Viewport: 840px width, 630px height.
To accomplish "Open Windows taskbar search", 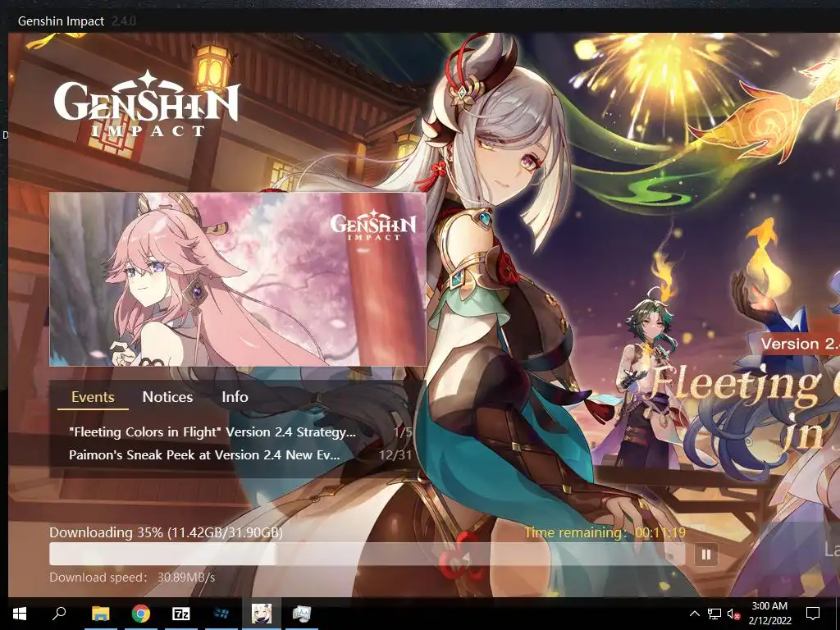I will 59,614.
